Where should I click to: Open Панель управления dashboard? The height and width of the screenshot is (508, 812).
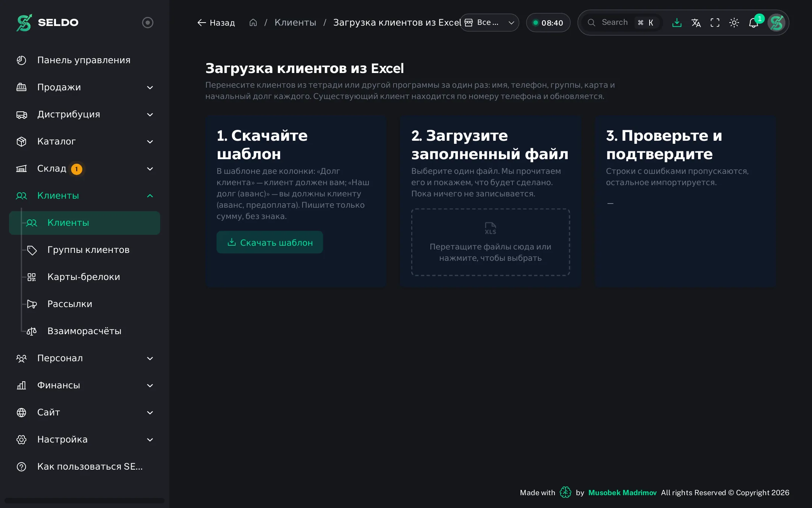(85, 60)
